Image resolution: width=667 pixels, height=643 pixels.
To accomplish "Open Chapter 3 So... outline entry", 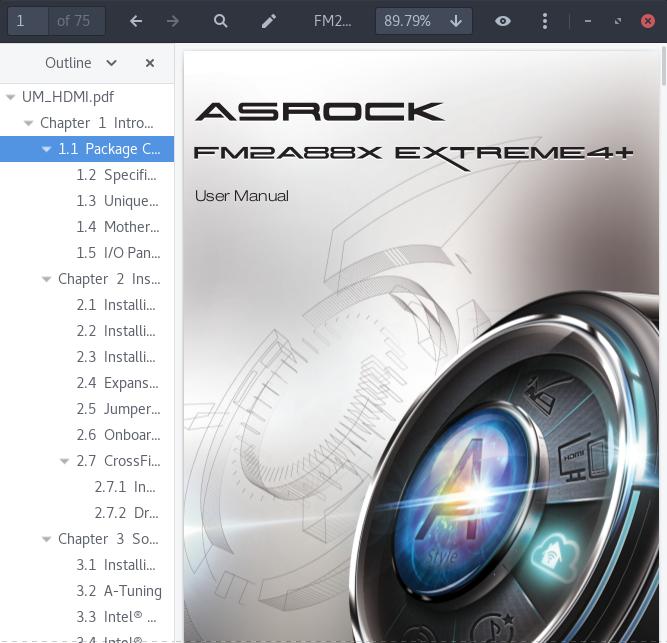I will click(x=108, y=539).
